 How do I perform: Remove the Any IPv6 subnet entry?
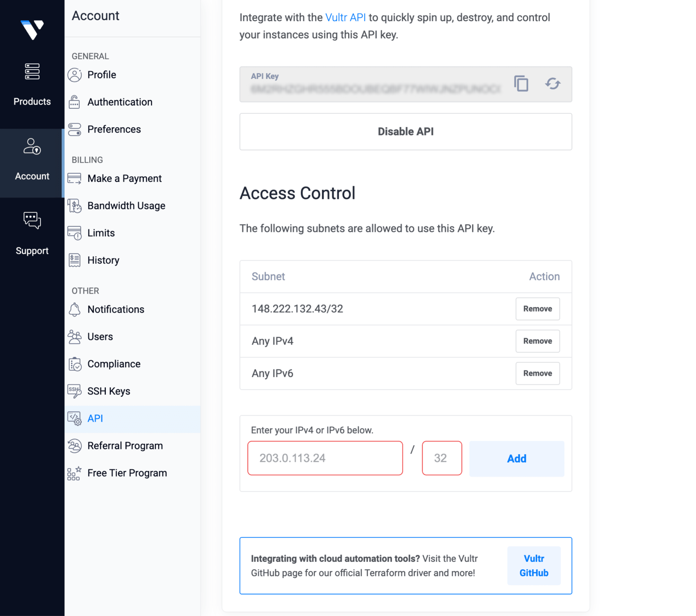pos(537,373)
